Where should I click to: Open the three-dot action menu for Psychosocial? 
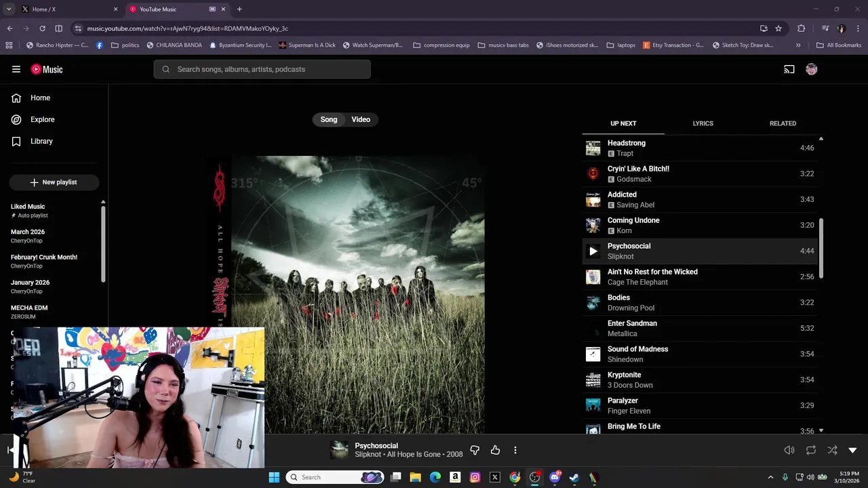515,450
